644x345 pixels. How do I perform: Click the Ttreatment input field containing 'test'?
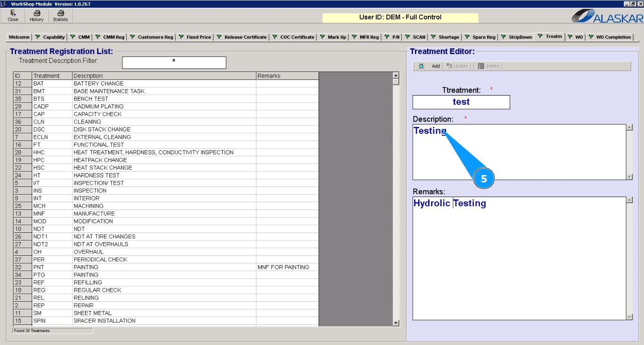(x=461, y=102)
